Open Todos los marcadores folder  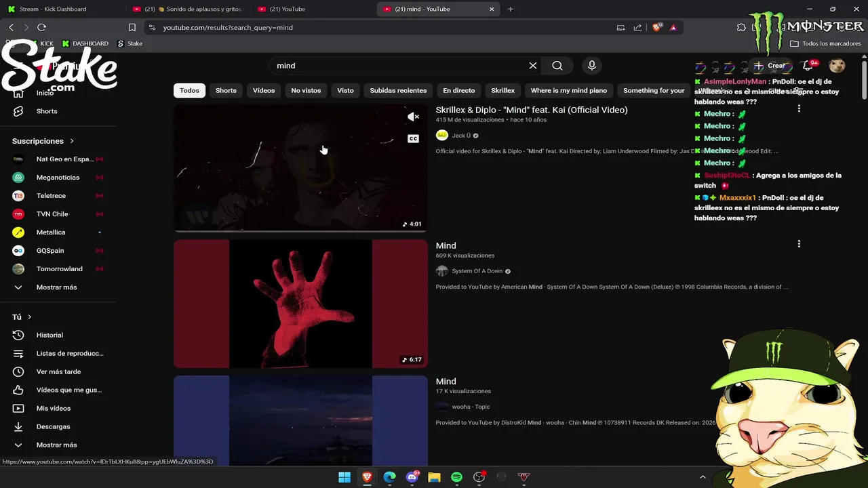(x=825, y=43)
